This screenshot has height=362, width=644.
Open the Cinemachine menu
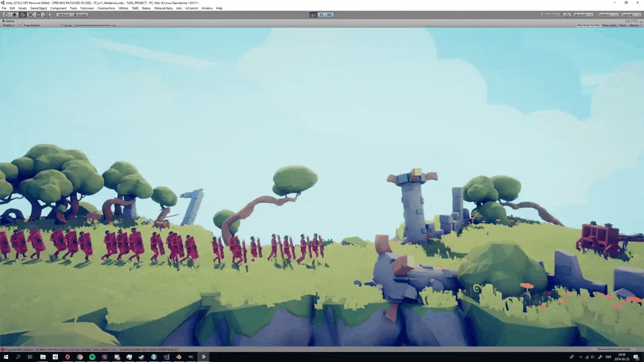[x=104, y=8]
